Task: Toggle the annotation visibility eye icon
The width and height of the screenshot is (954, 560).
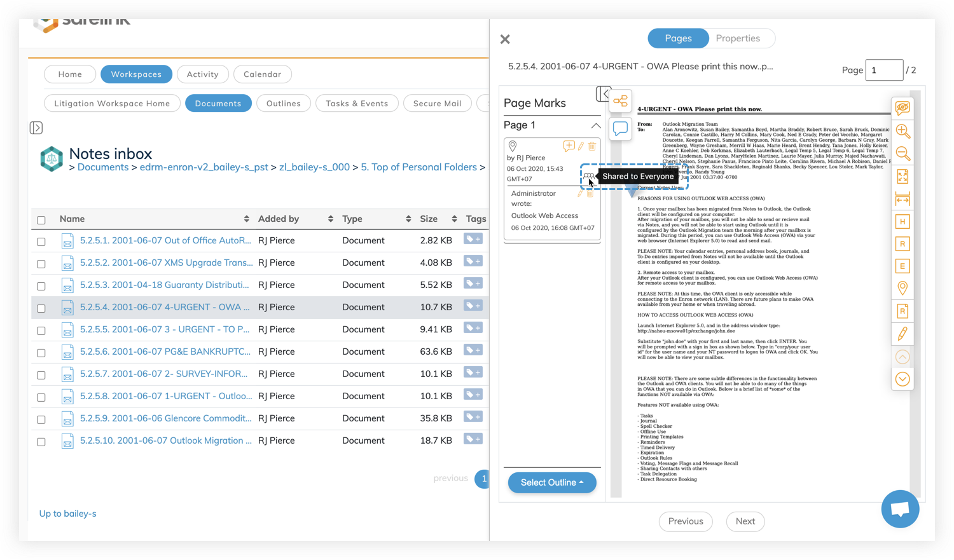Action: [902, 108]
